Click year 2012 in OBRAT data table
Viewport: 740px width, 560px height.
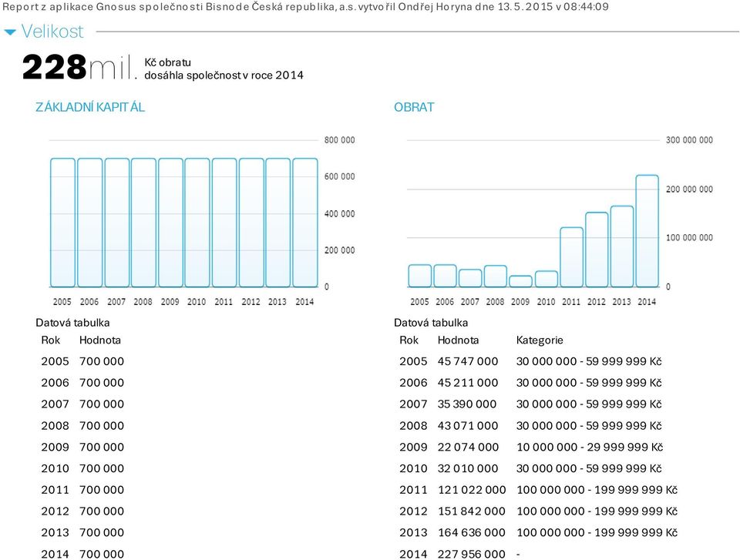413,511
